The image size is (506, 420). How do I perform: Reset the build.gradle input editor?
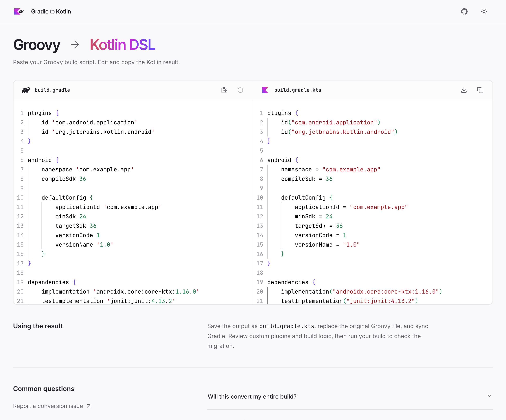tap(240, 90)
